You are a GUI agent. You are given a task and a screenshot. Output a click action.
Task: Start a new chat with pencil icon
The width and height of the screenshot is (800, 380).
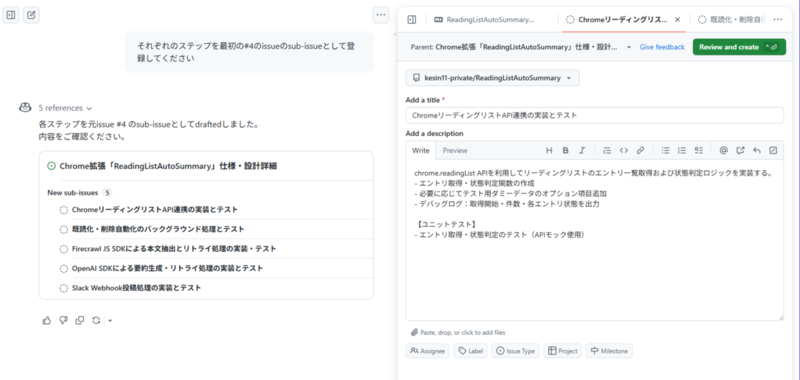(32, 15)
